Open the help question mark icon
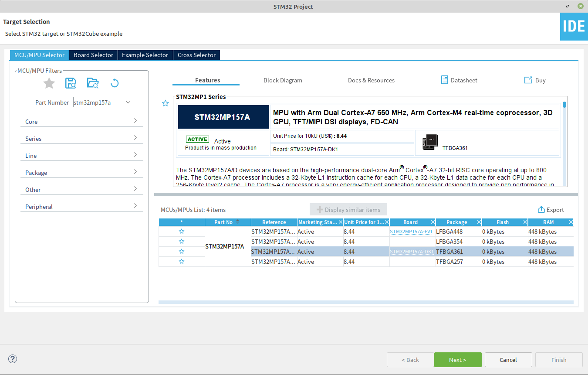The width and height of the screenshot is (588, 375). click(x=13, y=359)
